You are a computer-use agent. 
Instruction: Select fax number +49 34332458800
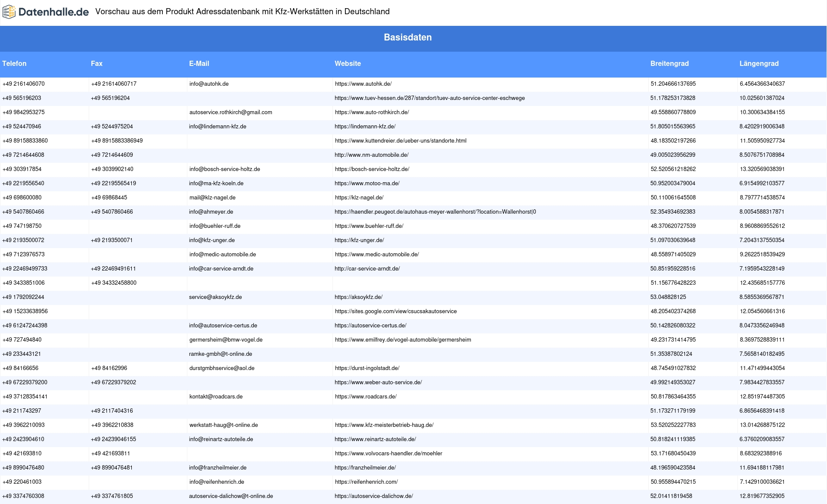pyautogui.click(x=114, y=283)
